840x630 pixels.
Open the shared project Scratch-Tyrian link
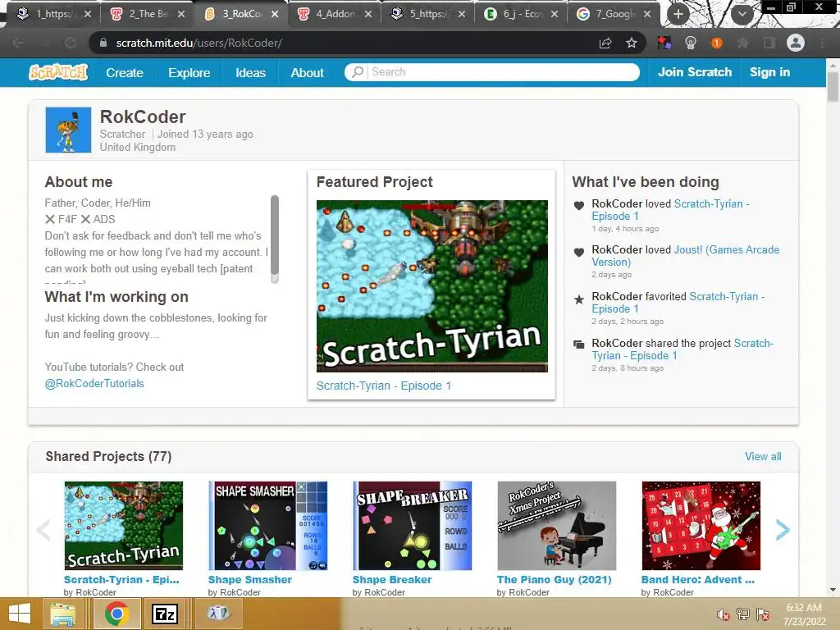click(x=682, y=349)
